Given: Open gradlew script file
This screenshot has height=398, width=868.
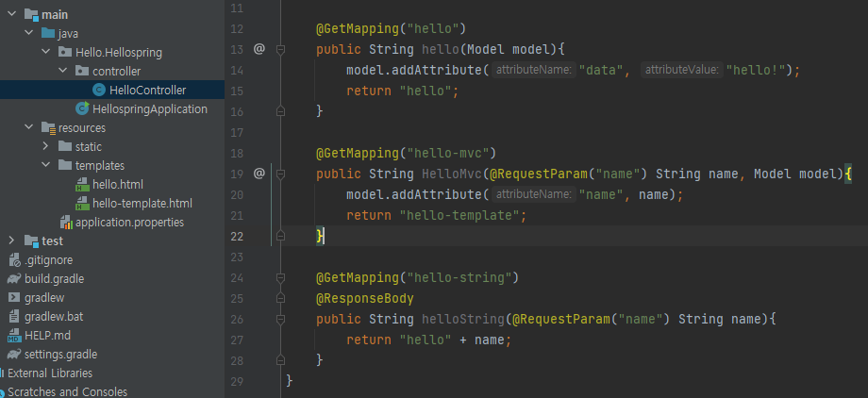Looking at the screenshot, I should 44,297.
